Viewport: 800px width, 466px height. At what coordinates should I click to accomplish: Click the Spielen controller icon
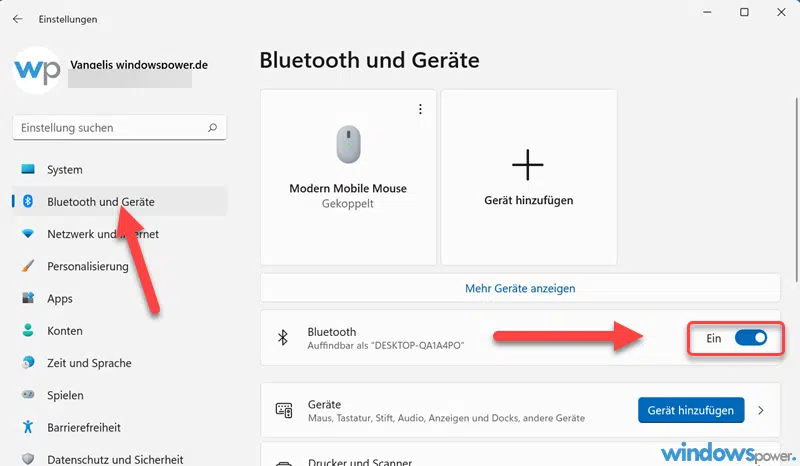[28, 395]
